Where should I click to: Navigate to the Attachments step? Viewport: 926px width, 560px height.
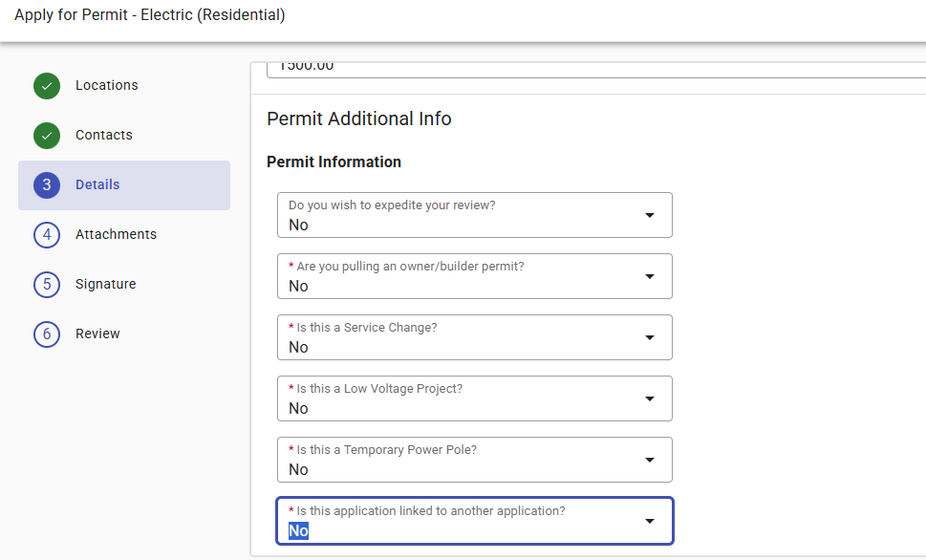click(x=116, y=234)
